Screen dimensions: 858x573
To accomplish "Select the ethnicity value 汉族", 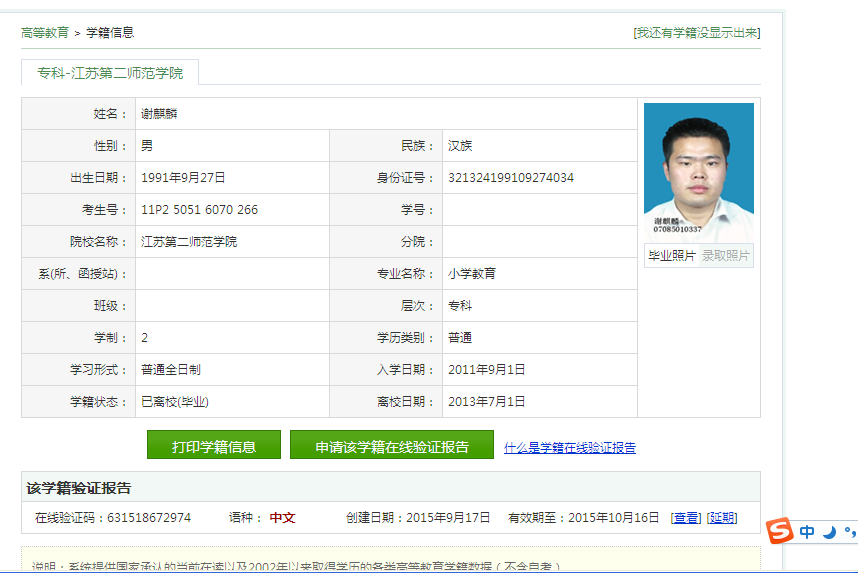I will [460, 146].
